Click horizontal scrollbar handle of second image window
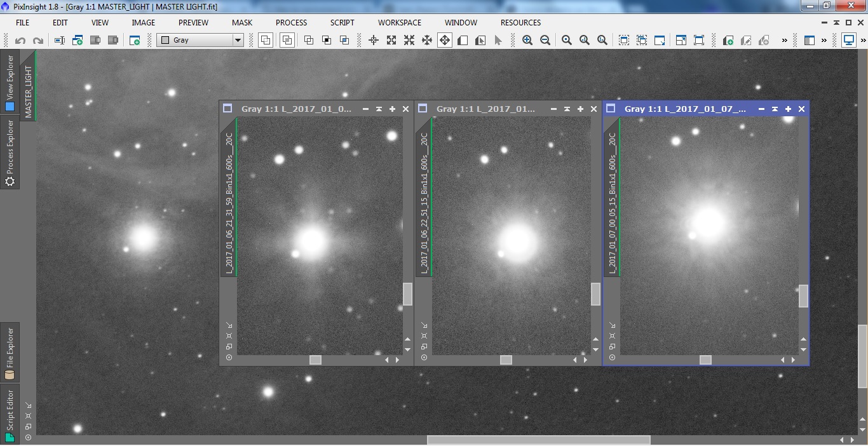Viewport: 868px width, 446px height. point(506,360)
